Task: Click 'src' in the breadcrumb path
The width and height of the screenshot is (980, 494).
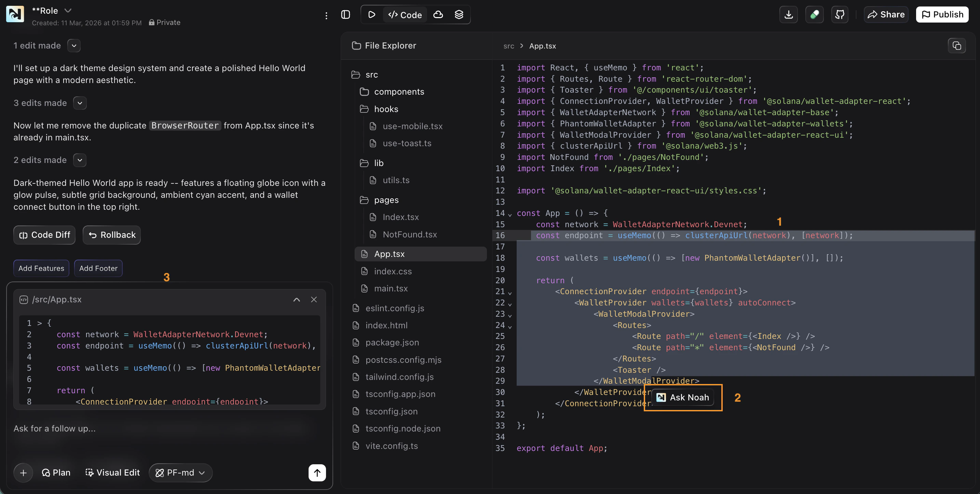Action: (508, 46)
